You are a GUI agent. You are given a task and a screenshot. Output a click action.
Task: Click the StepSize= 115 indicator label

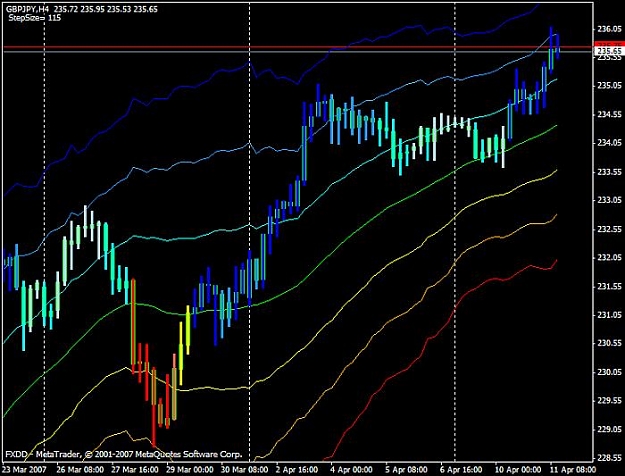[34, 18]
